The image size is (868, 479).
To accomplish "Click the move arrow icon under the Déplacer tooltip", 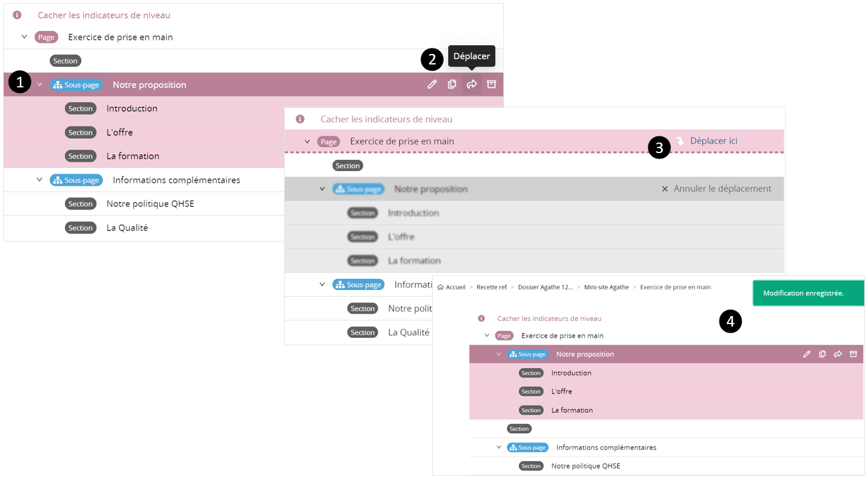I will click(472, 84).
